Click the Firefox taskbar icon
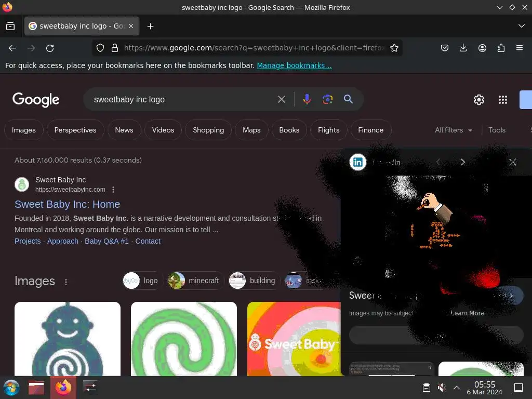Image resolution: width=532 pixels, height=399 pixels. 63,388
